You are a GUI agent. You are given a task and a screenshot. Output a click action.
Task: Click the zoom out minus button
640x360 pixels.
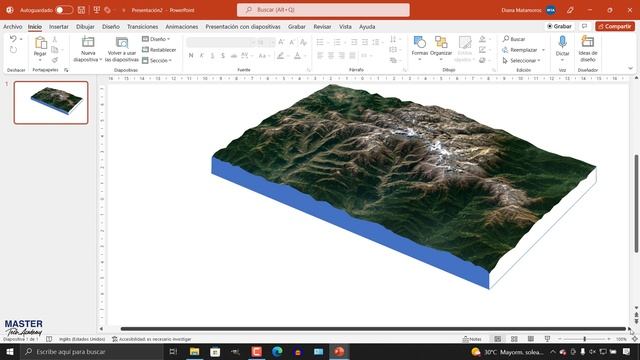tap(560, 339)
